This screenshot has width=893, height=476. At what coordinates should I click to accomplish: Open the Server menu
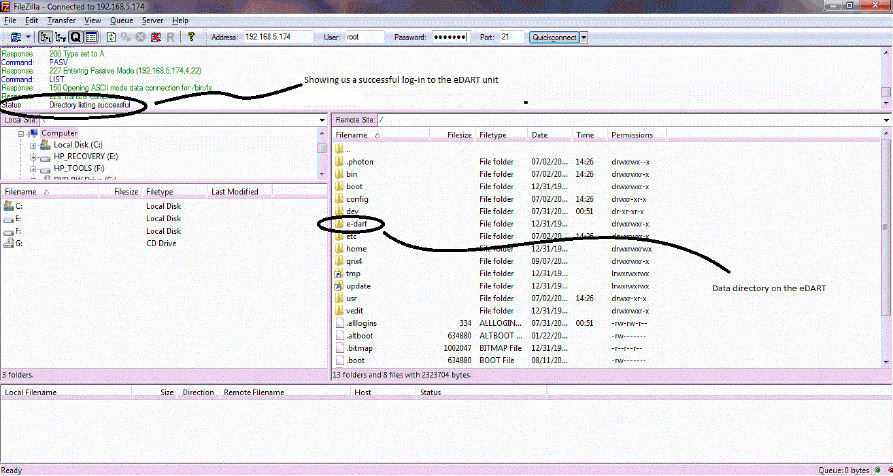pyautogui.click(x=153, y=20)
